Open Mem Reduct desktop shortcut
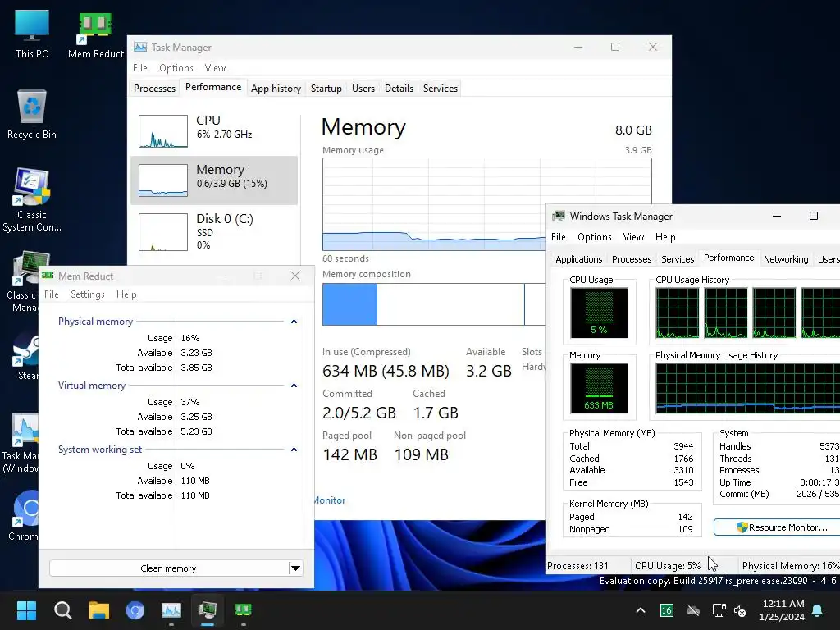 (95, 34)
